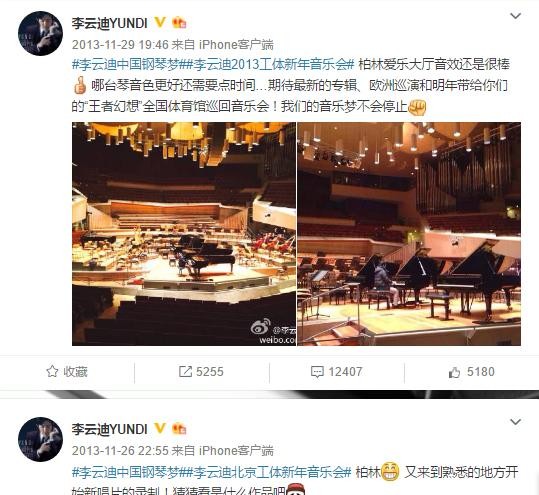Like the post using the thumbs-up icon
This screenshot has width=539, height=495.
tap(454, 372)
